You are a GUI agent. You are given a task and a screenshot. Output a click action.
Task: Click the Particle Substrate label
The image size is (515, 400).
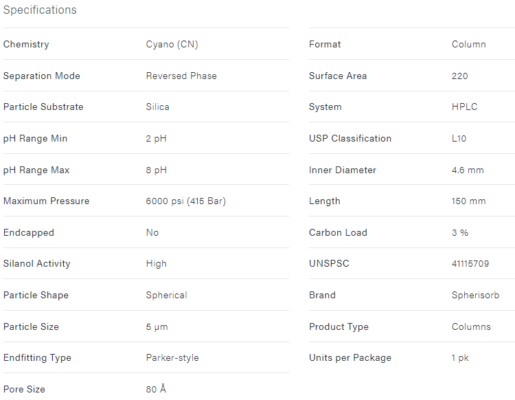click(43, 107)
